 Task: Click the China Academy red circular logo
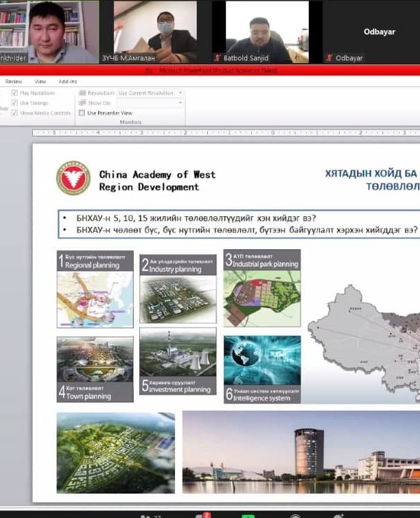pos(73,178)
